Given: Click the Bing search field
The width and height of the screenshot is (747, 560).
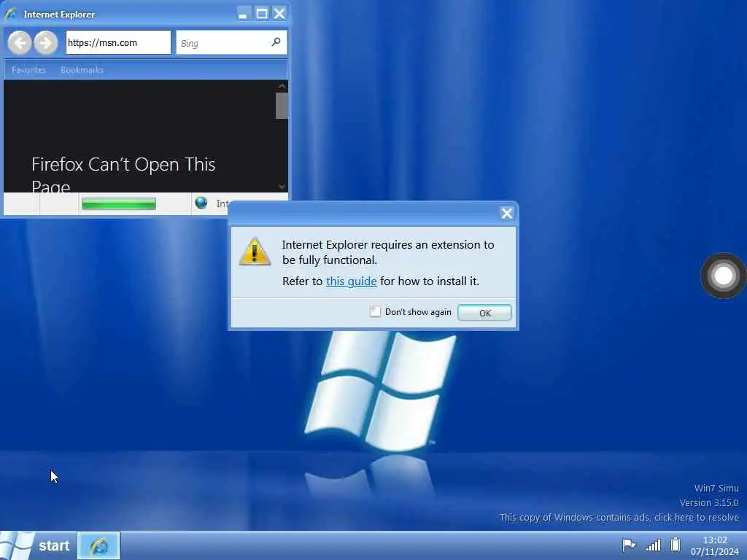Looking at the screenshot, I should [231, 42].
